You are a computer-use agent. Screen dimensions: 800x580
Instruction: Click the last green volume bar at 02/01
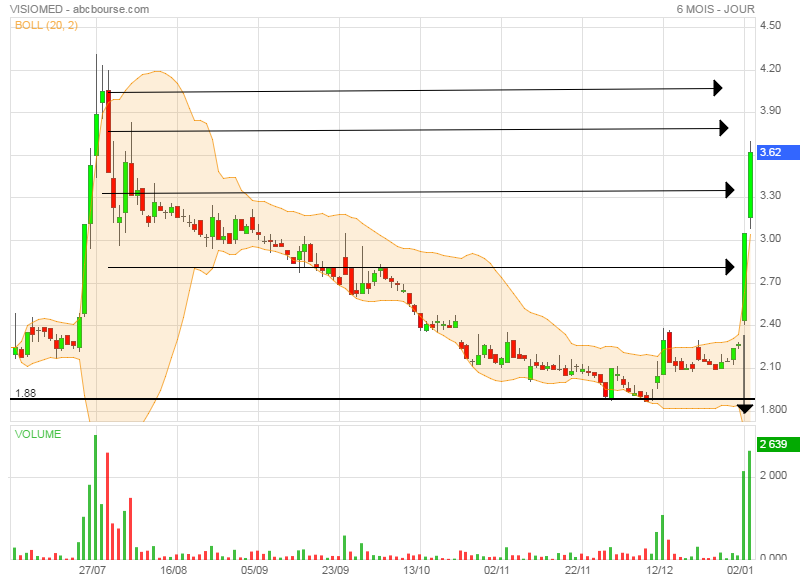coord(749,505)
